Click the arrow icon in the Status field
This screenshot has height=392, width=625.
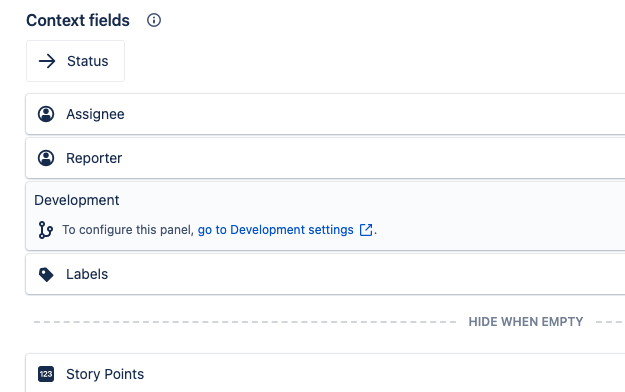point(47,61)
